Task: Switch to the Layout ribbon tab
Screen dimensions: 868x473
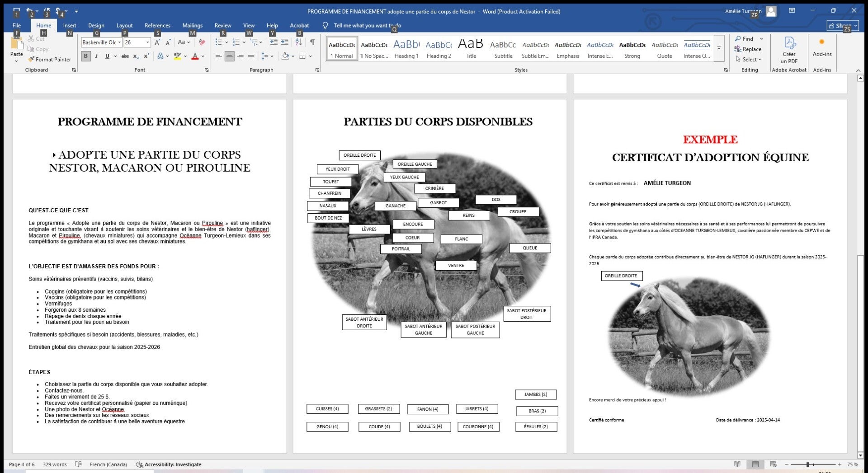Action: pos(124,25)
